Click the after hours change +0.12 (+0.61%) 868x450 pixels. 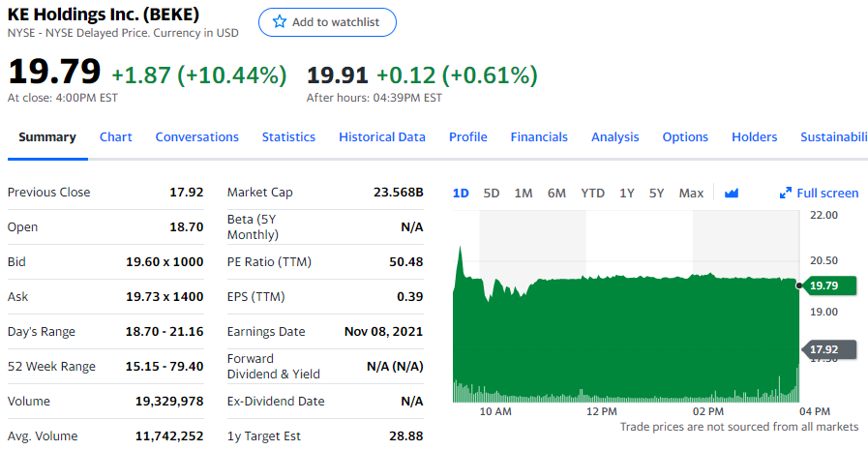tap(457, 75)
